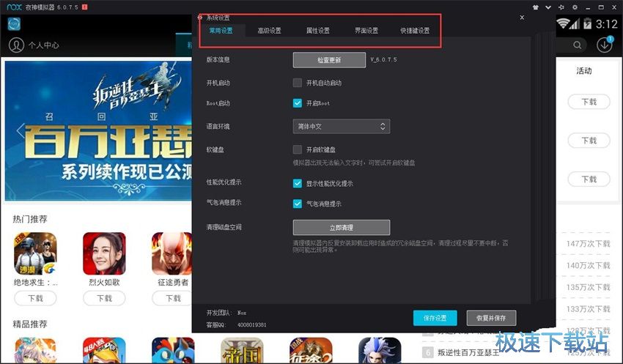Click 135万次下载 ranking text
The image size is (623, 364).
(x=588, y=287)
